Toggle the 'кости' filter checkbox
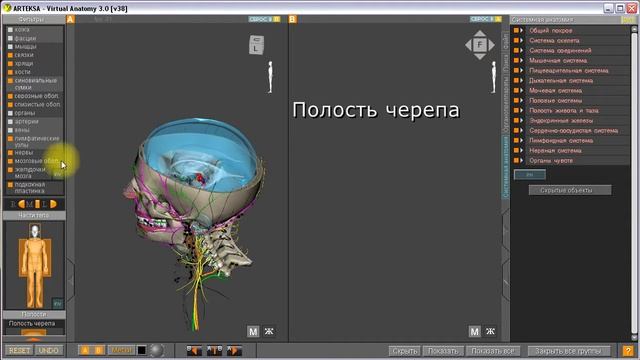The image size is (640, 360). (x=10, y=72)
